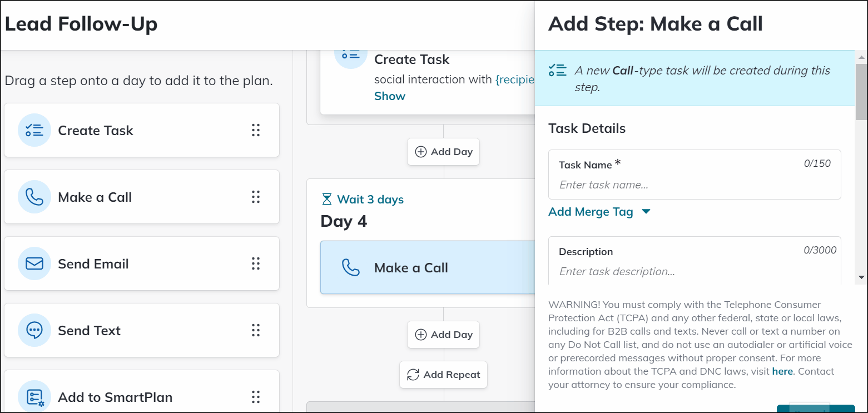Click the panel scrollbar down arrow
This screenshot has height=413, width=868.
pos(861,277)
